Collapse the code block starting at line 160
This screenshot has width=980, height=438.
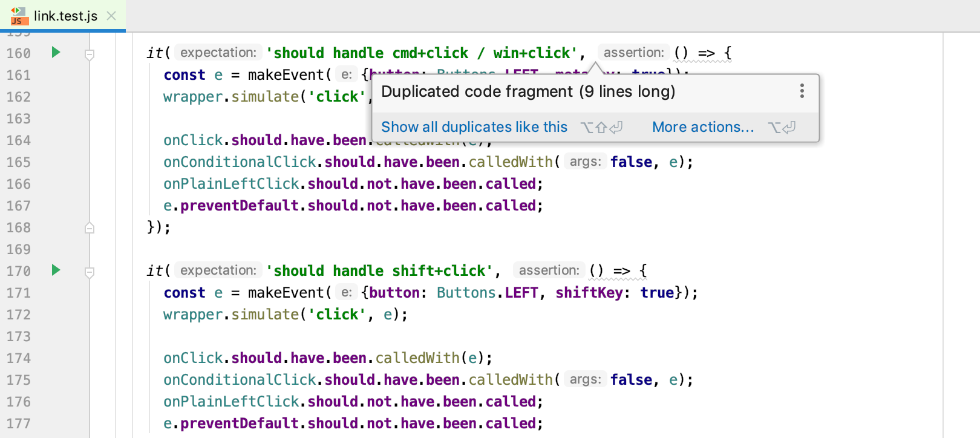(x=90, y=55)
